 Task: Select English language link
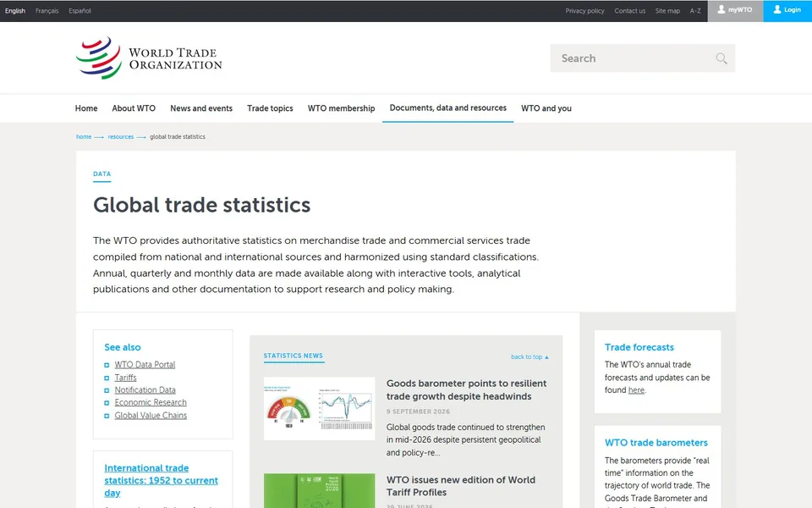coord(15,11)
